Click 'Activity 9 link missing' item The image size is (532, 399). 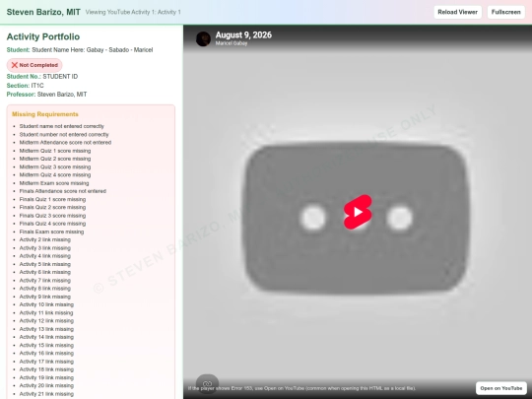point(45,297)
